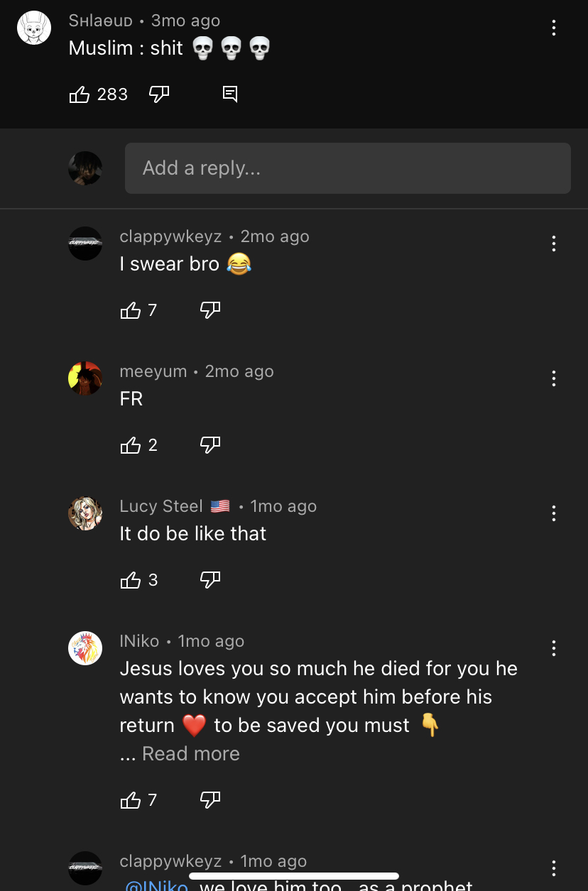Open the SHlaeup profile avatar
Screen dimensions: 588x891
pyautogui.click(x=34, y=28)
